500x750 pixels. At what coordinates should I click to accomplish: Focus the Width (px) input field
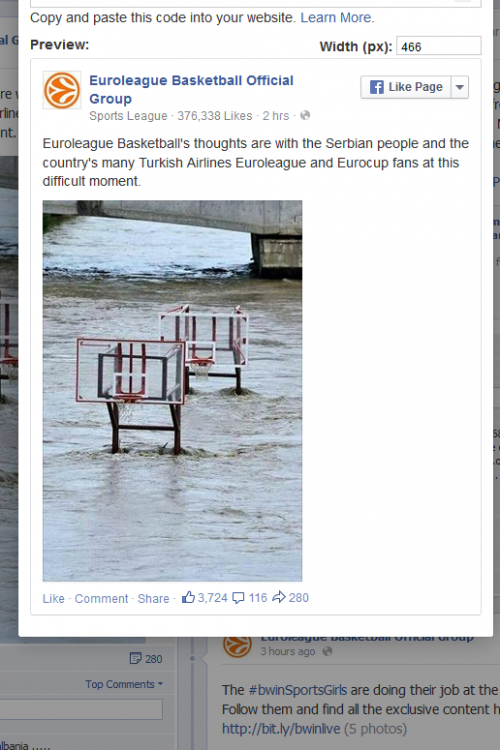(x=439, y=46)
